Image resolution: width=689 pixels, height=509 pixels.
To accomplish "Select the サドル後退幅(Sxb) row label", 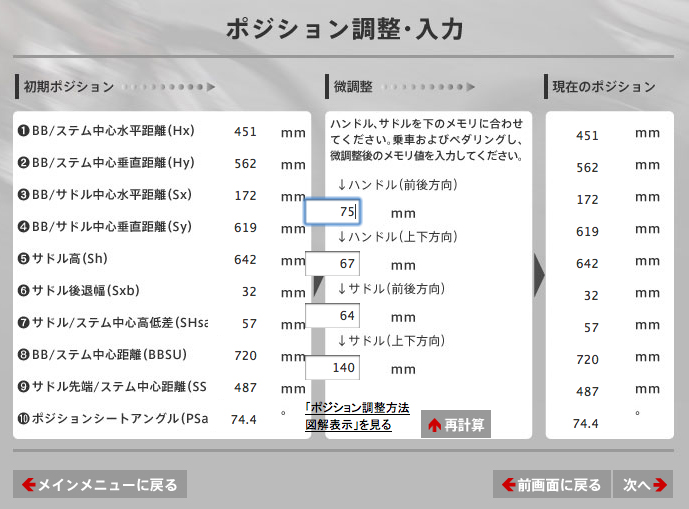I will tap(78, 291).
